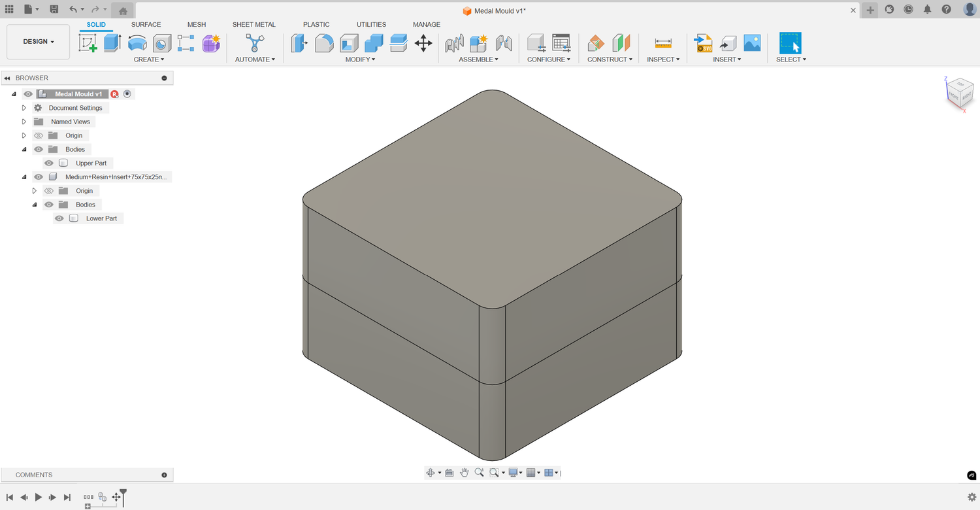Toggle visibility of the component's Origin folder
Viewport: 980px width, 510px height.
[49, 191]
